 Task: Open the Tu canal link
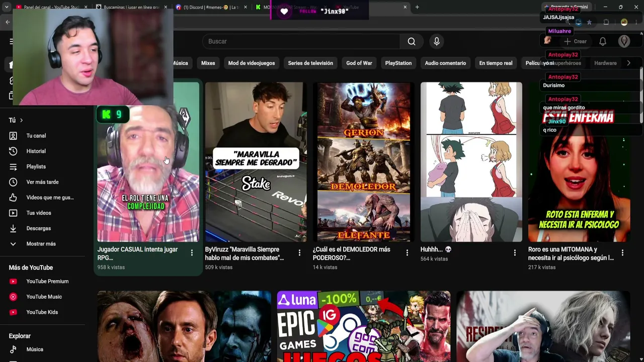pyautogui.click(x=36, y=136)
